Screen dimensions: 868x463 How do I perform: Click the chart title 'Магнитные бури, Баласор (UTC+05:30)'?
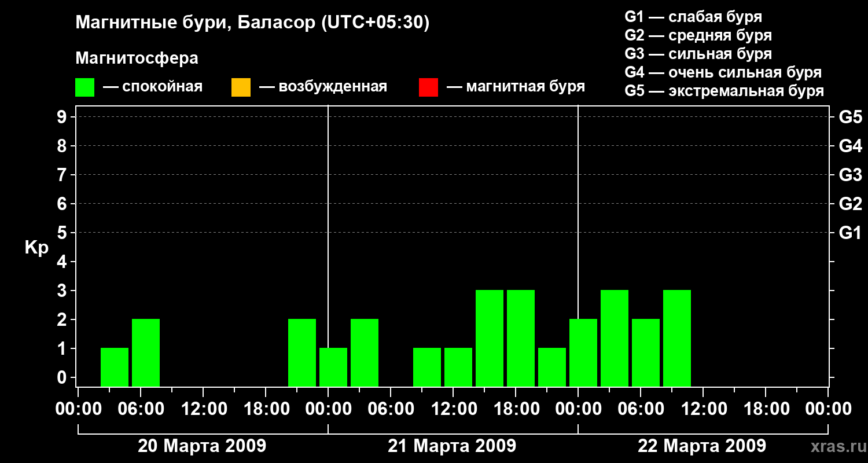coord(252,23)
